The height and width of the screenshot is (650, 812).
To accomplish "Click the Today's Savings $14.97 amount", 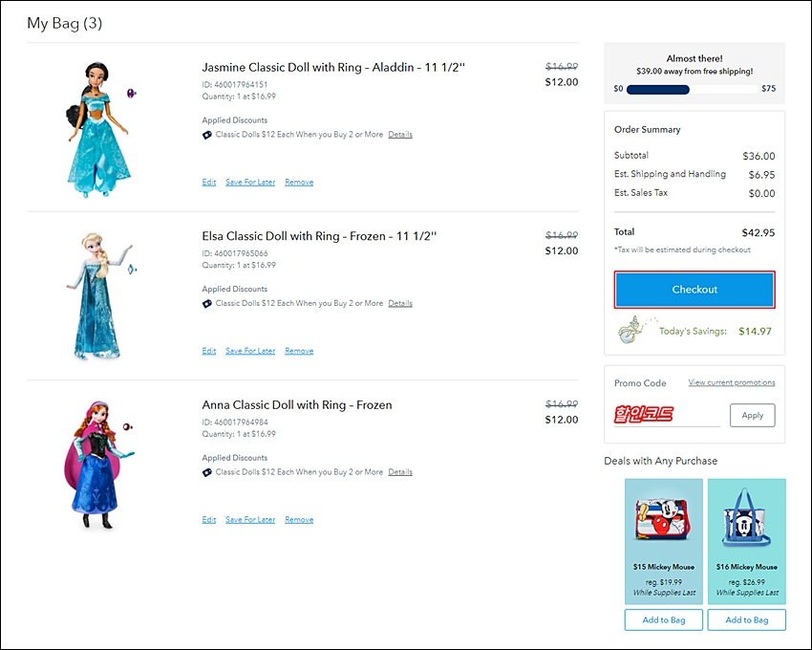I will [755, 332].
